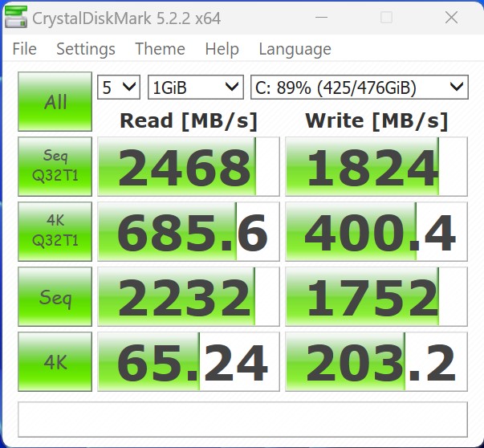The width and height of the screenshot is (484, 448).
Task: Open the File menu
Action: point(24,49)
